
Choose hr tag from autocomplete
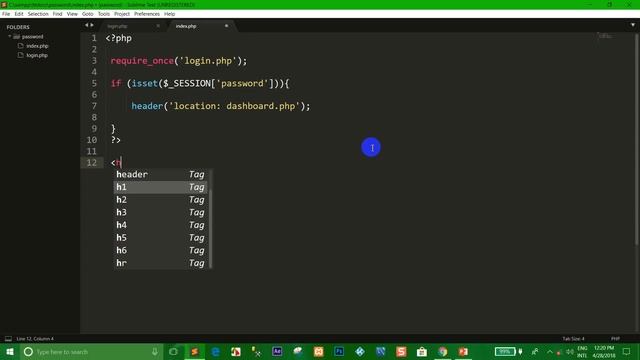160,263
